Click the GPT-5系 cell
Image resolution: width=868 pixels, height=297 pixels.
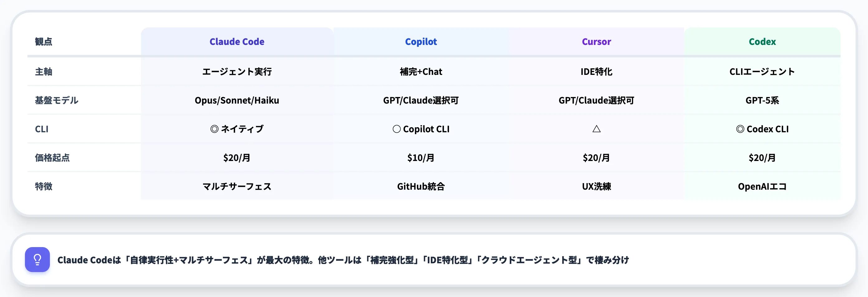coord(762,100)
